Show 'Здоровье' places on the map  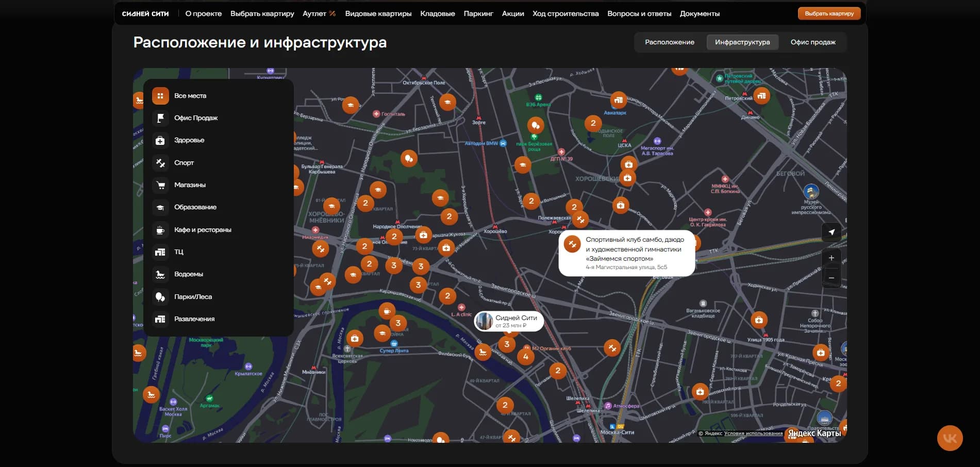[160, 140]
